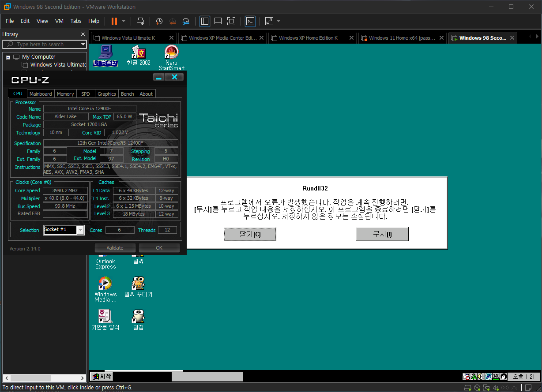Toggle the Library panel visibility button
This screenshot has height=392, width=542.
coord(205,21)
